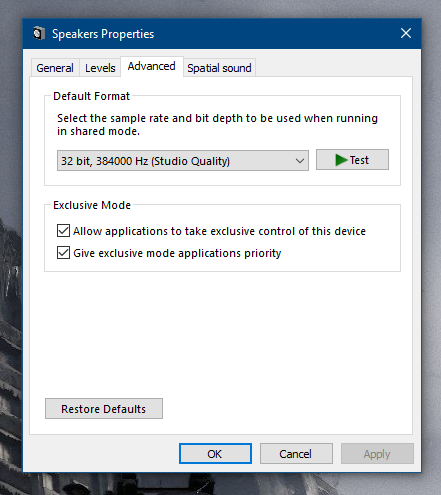Click the Exclusive Mode group label
The width and height of the screenshot is (441, 495).
pyautogui.click(x=92, y=205)
